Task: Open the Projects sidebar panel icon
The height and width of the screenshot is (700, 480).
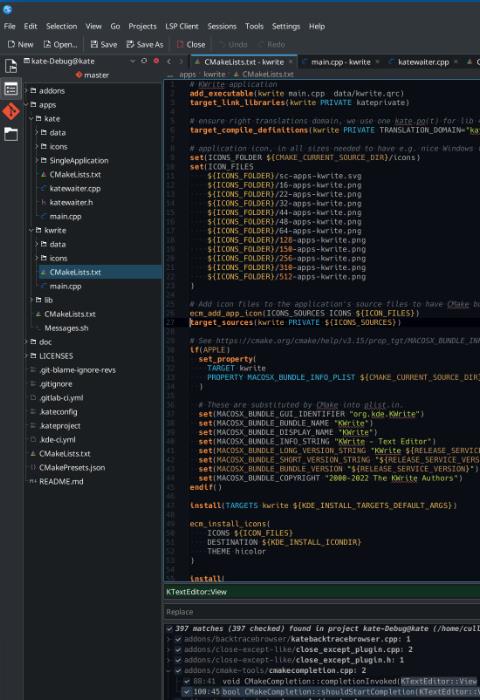Action: [11, 89]
